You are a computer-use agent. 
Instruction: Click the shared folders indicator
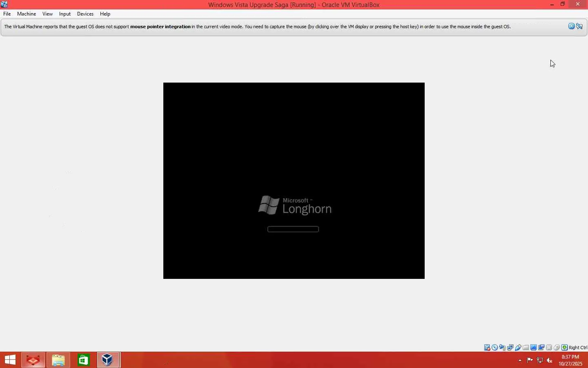526,348
